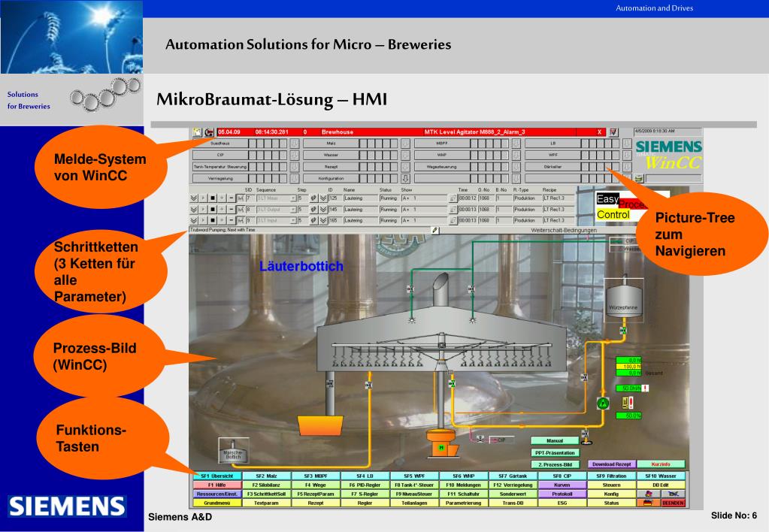
Task: Click the Maischebottich tank symbol
Action: (232, 451)
